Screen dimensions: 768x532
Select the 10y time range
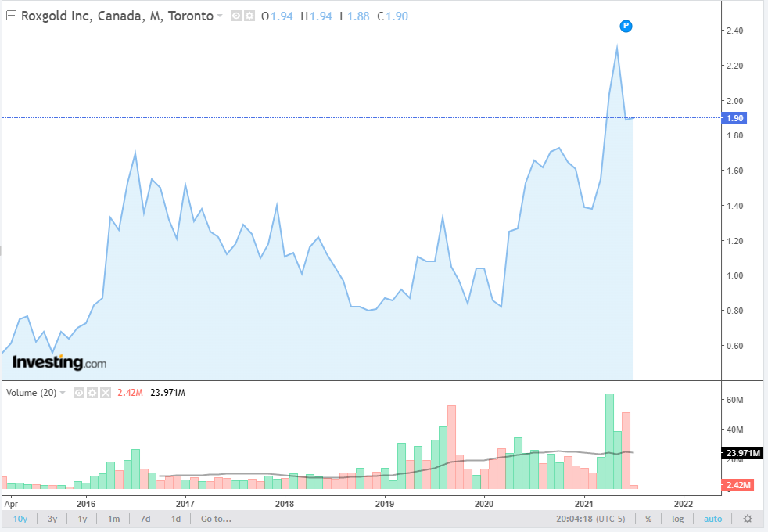pyautogui.click(x=20, y=519)
